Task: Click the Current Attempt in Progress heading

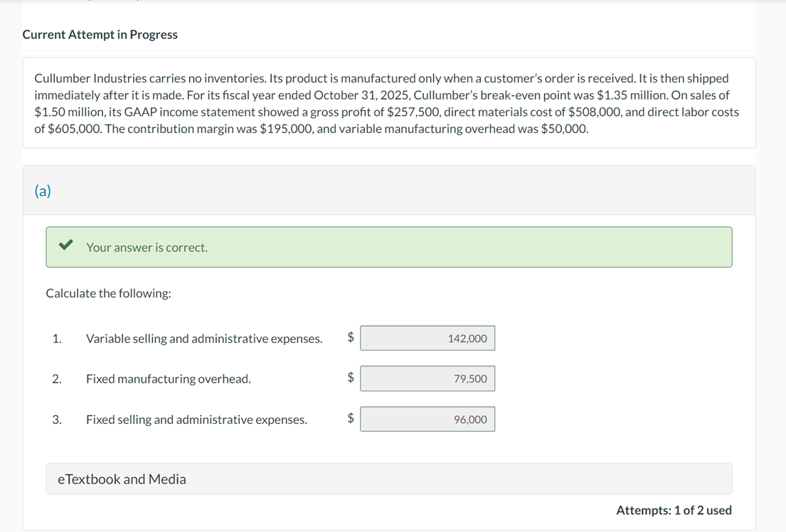Action: [100, 35]
